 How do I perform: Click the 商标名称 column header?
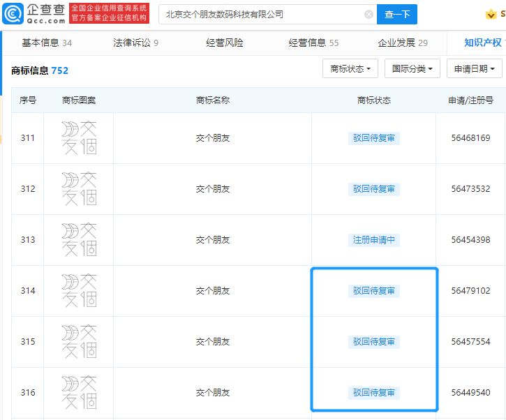tap(213, 100)
